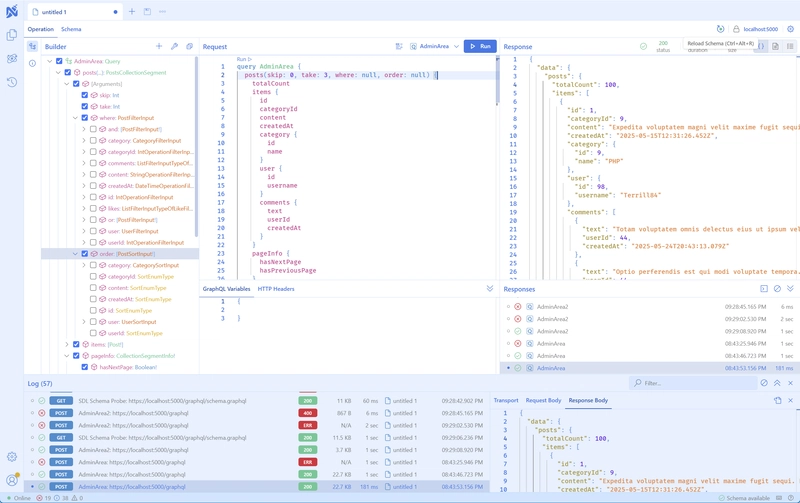Image resolution: width=800 pixels, height=503 pixels.
Task: Add a new document tab with plus icon
Action: pos(132,11)
